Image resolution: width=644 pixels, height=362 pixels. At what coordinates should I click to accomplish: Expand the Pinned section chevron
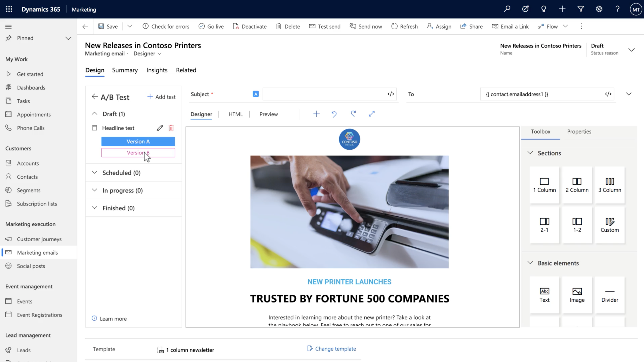[x=68, y=38]
